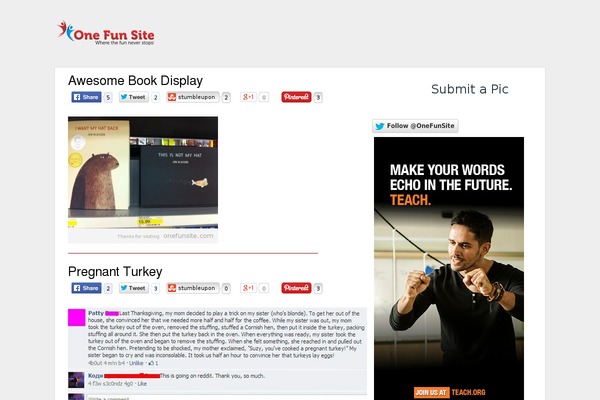
Task: Share Pregnant Turkey on Facebook
Action: point(86,288)
